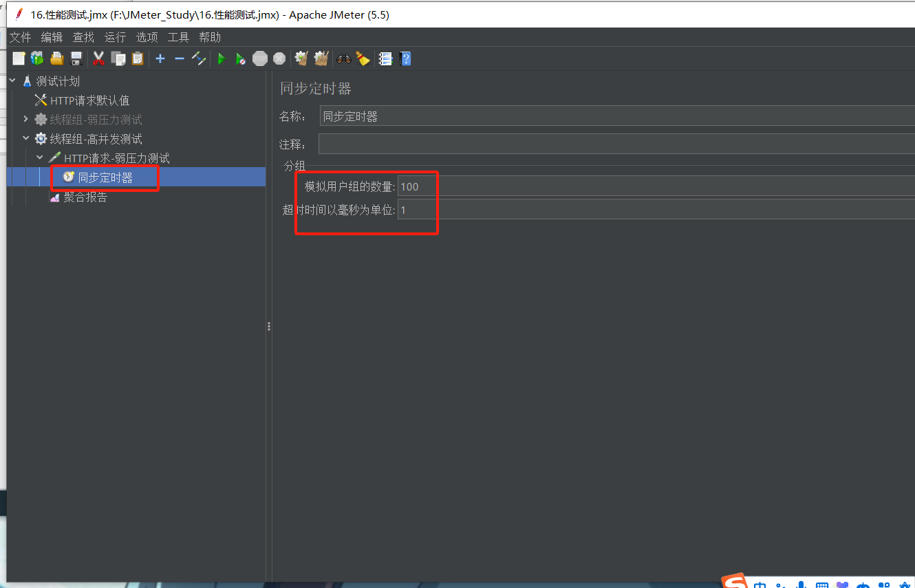Click the gray Shutdown X icon
Screen dimensions: 915x588
pyautogui.click(x=279, y=59)
